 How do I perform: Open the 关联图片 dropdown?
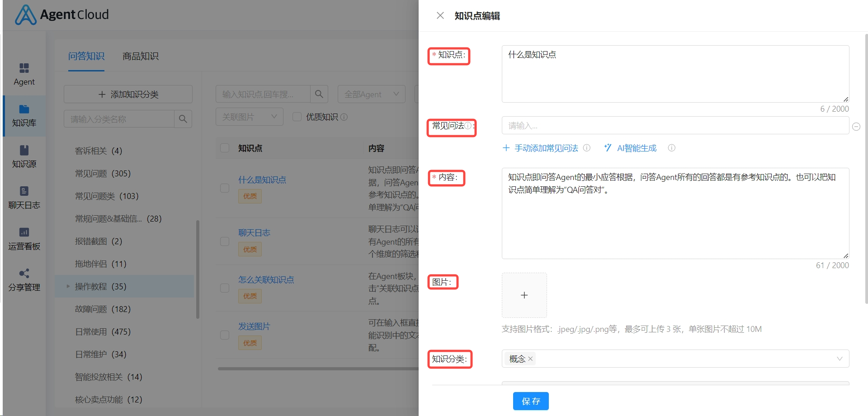coord(250,117)
